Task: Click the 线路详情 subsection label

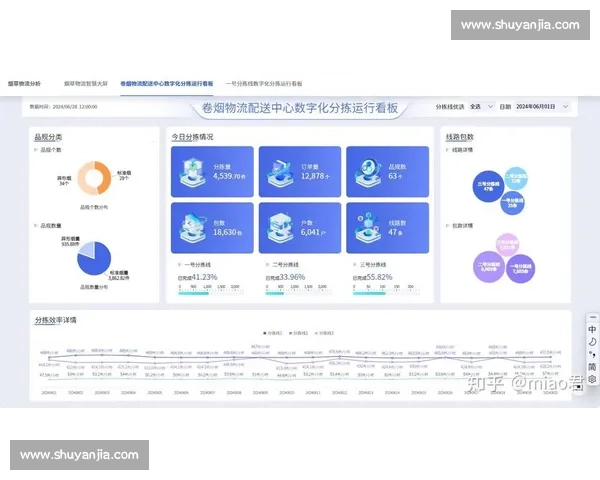Action: click(x=462, y=150)
